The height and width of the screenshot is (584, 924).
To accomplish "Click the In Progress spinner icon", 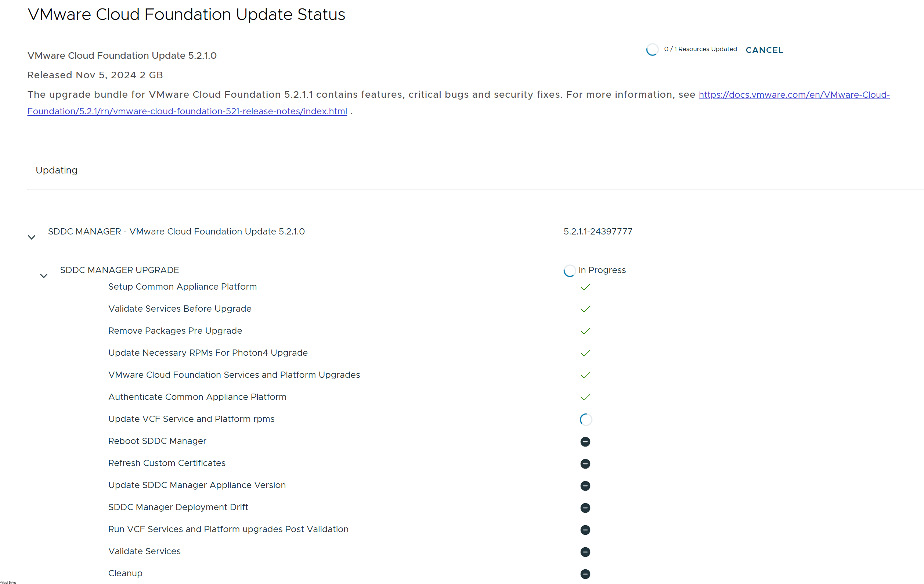I will [570, 271].
